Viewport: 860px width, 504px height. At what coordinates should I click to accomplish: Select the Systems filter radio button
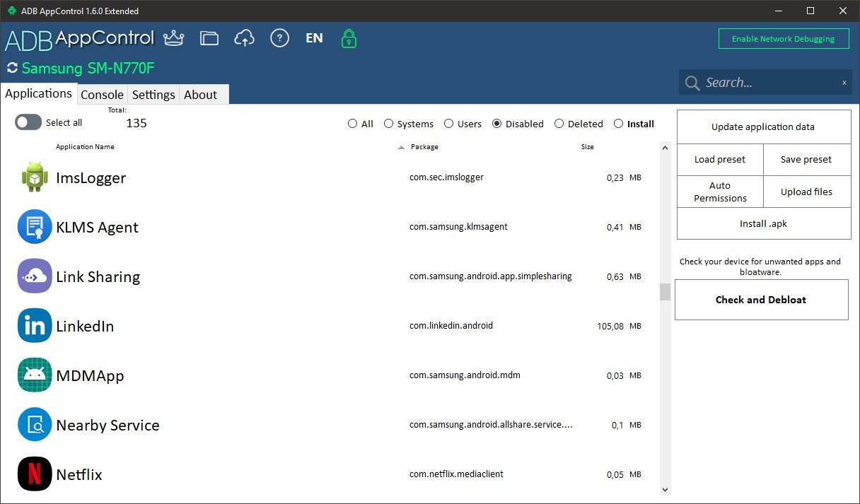[x=388, y=124]
